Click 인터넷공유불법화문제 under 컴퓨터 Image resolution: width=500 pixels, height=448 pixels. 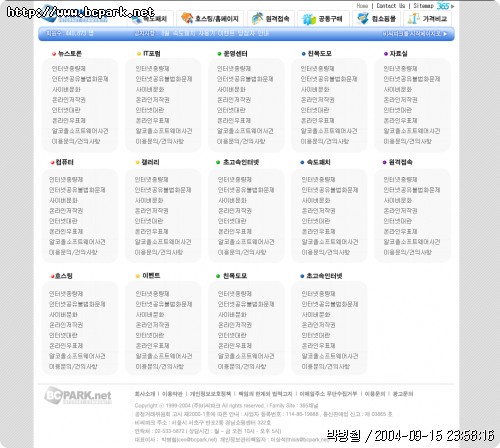pyautogui.click(x=77, y=190)
